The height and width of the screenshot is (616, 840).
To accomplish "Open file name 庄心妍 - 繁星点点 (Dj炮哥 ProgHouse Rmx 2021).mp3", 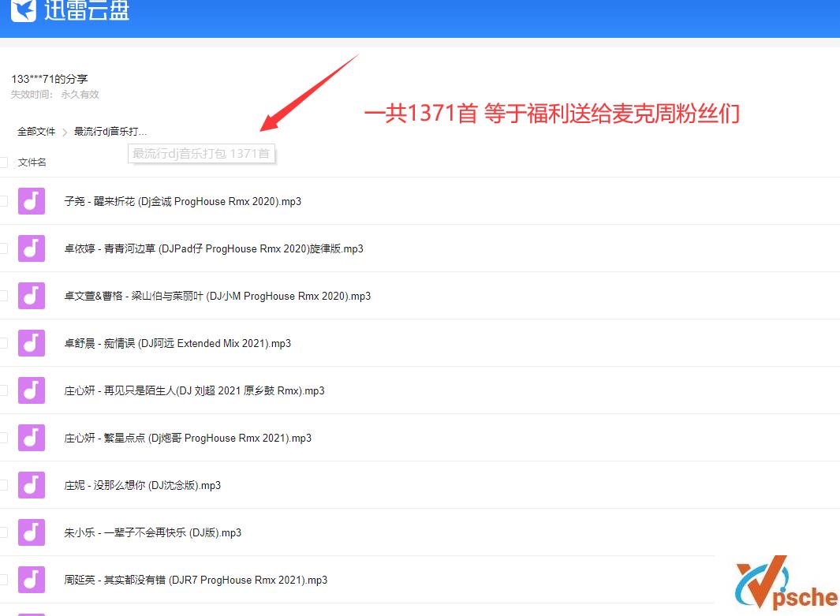I will point(188,438).
